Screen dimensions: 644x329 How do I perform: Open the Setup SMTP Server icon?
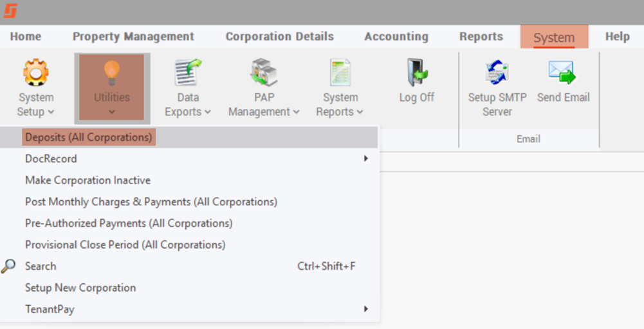497,72
